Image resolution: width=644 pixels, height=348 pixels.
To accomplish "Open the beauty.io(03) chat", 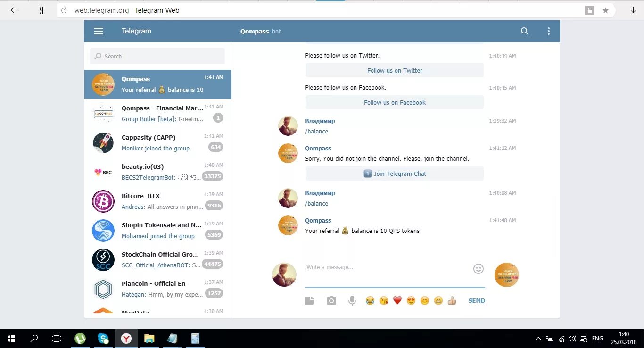I will (x=158, y=172).
